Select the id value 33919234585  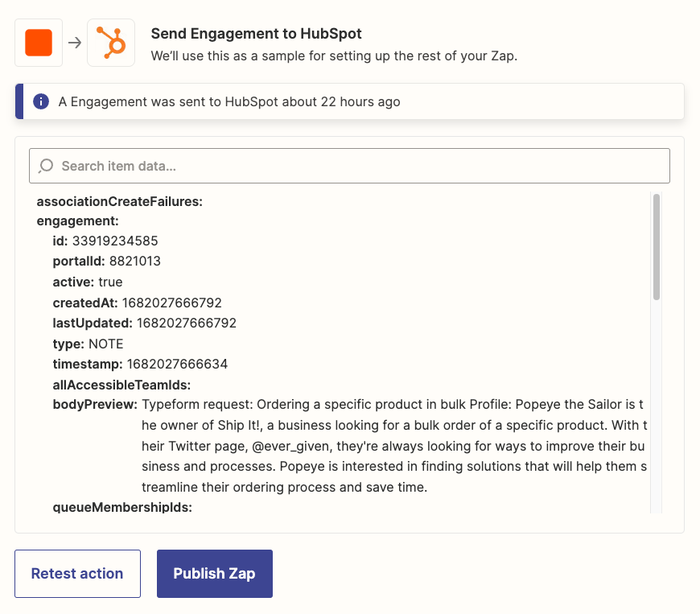pos(115,241)
